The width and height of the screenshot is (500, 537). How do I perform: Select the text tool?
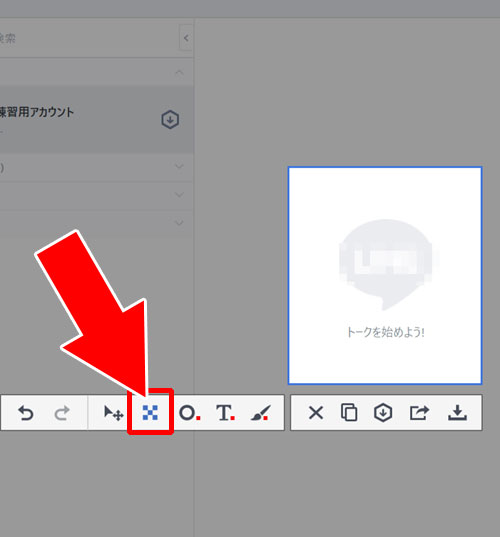pos(225,413)
